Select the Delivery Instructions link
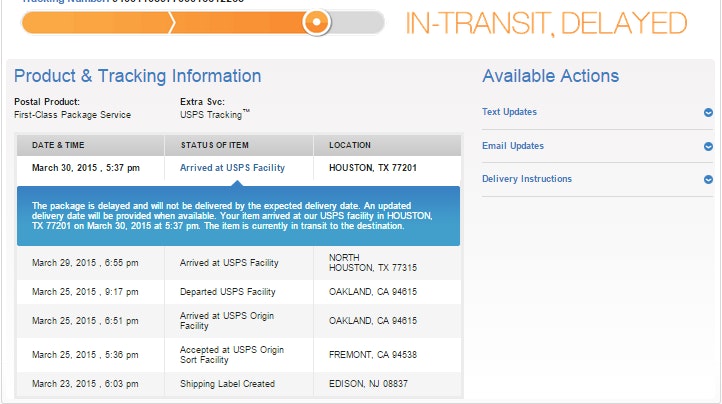 tap(527, 179)
